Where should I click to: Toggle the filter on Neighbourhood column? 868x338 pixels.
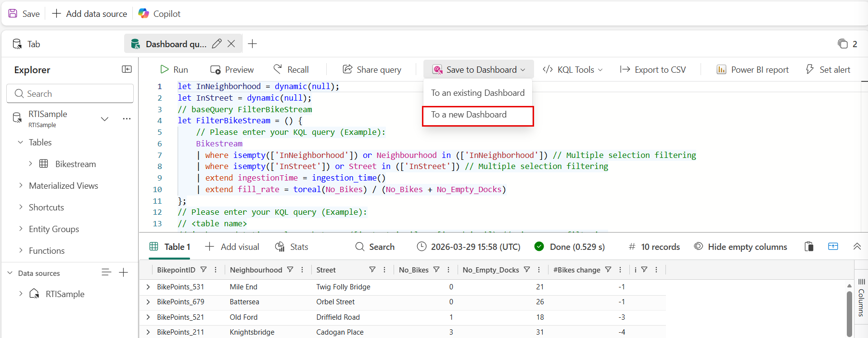pos(290,270)
